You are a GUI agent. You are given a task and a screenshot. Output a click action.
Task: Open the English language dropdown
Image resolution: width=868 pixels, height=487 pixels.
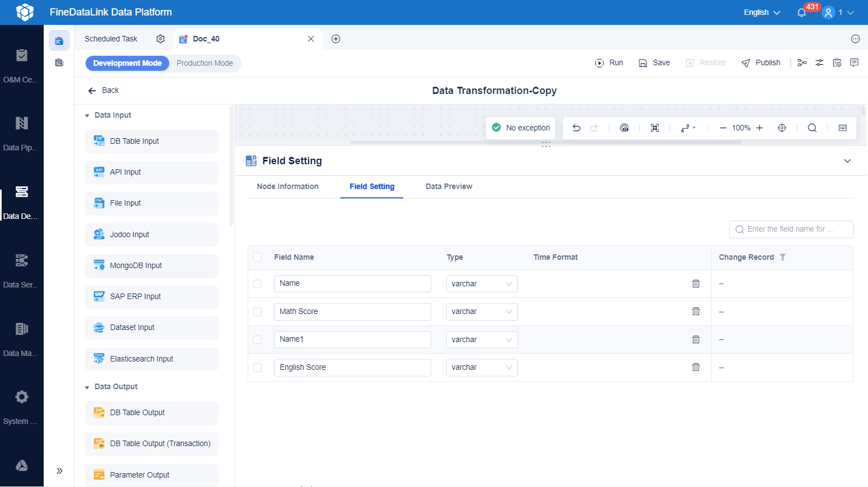tap(762, 12)
